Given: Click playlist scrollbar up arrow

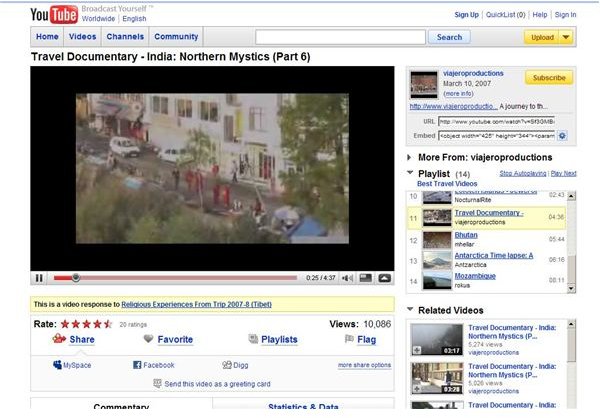Looking at the screenshot, I should (571, 196).
